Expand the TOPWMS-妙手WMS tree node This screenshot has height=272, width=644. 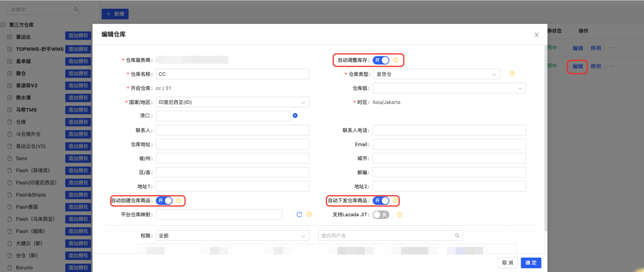pyautogui.click(x=10, y=49)
